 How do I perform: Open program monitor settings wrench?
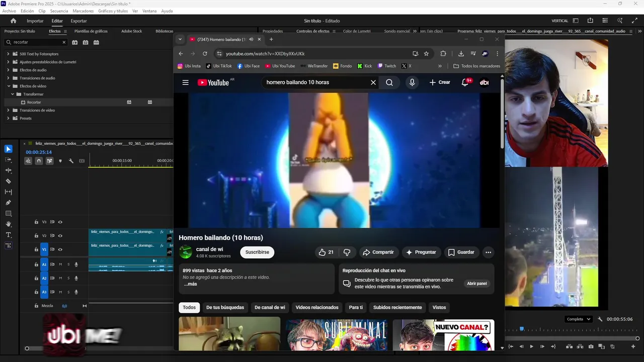click(600, 319)
